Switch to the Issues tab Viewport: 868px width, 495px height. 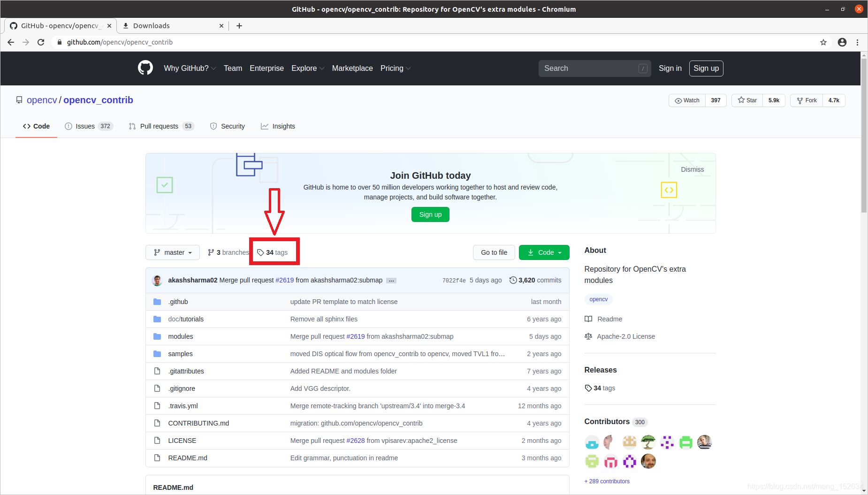(89, 126)
